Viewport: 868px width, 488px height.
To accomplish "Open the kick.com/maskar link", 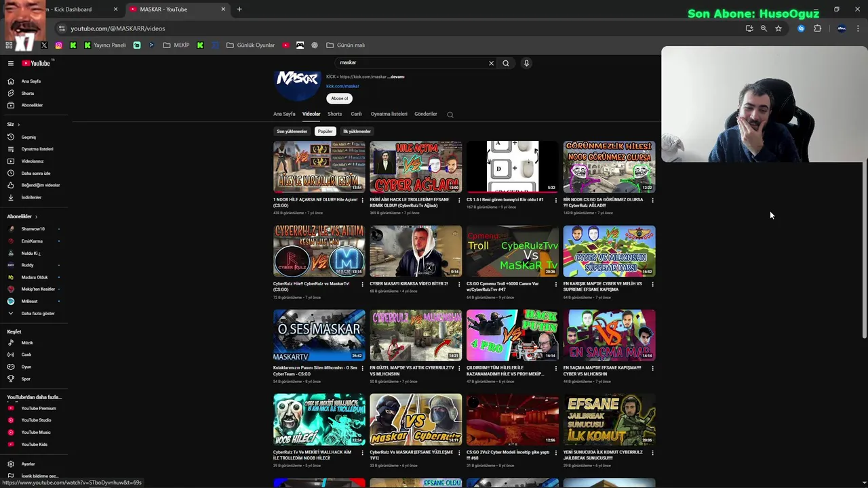I will click(x=342, y=87).
